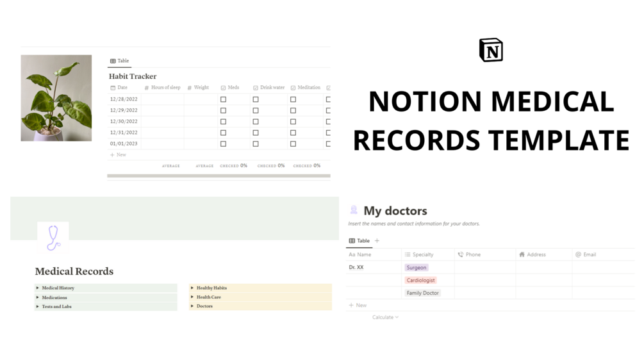This screenshot has height=362, width=644.
Task: Click the My doctors heading
Action: pos(395,211)
